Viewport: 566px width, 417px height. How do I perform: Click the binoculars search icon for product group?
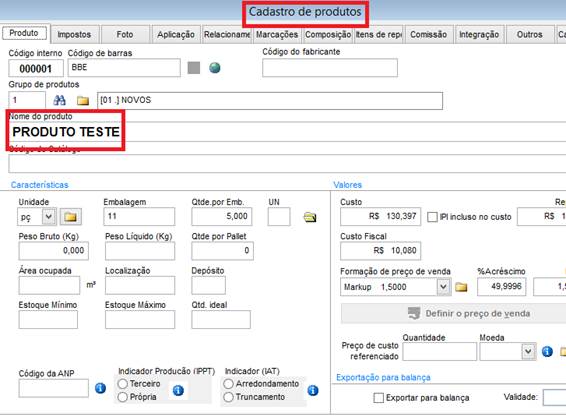pos(59,100)
